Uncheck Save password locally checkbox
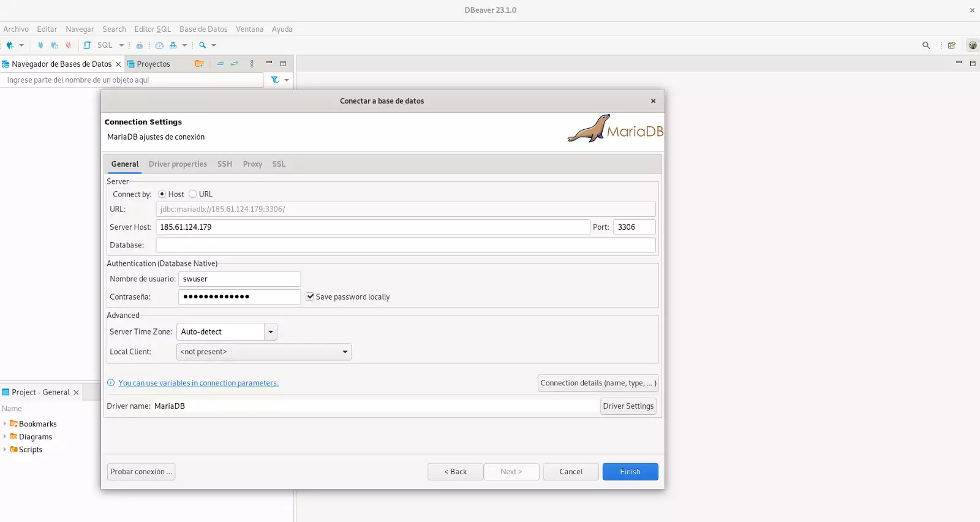The height and width of the screenshot is (522, 980). click(x=310, y=297)
